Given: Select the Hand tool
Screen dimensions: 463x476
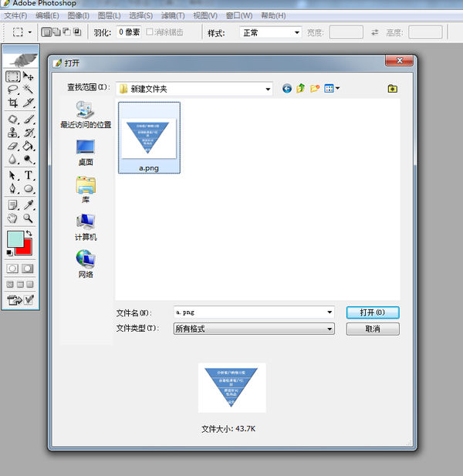Looking at the screenshot, I should click(x=12, y=218).
